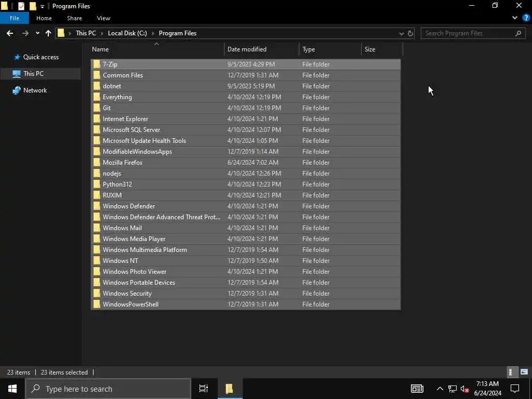Expand chevron after This PC breadcrumb
The image size is (532, 399).
coord(102,33)
